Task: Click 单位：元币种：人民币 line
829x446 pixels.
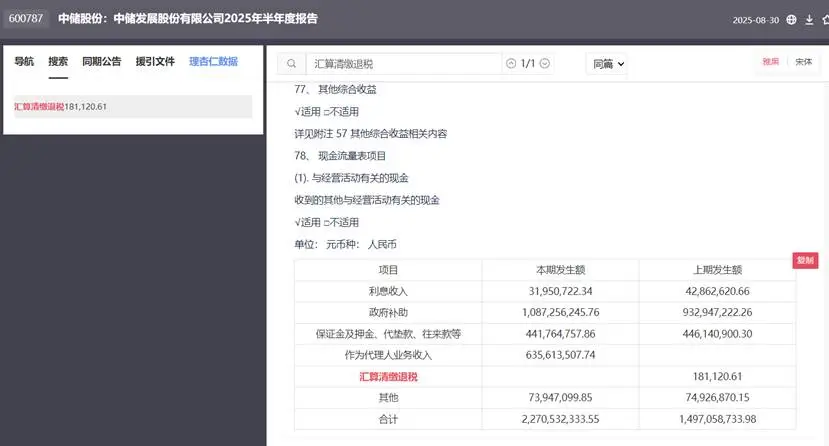Action: point(345,245)
